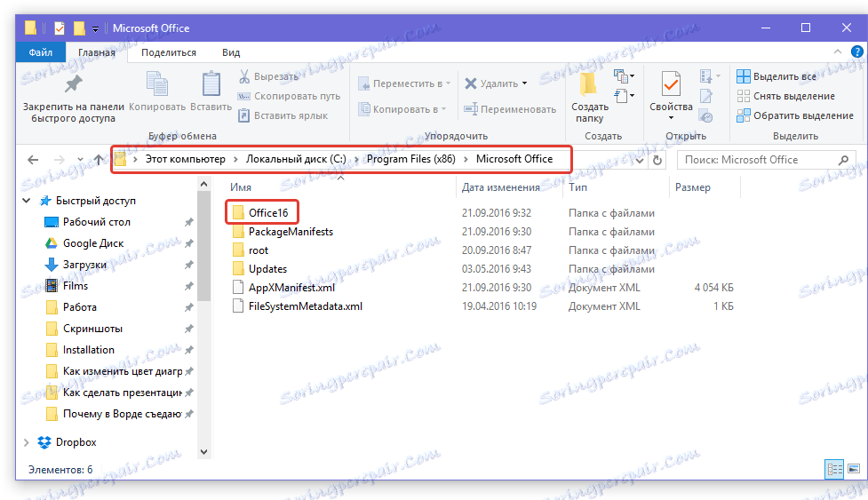The height and width of the screenshot is (500, 868).
Task: Sort by Размер column header
Action: point(692,187)
